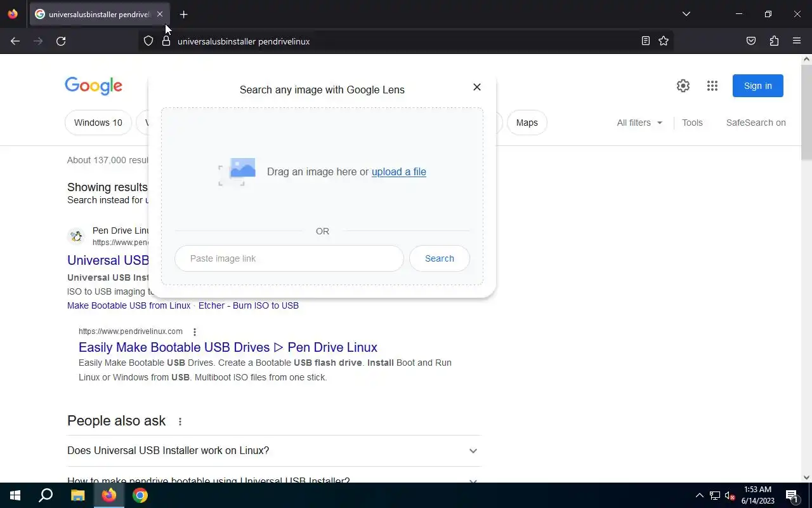
Task: Open the notification center icon
Action: click(x=792, y=495)
